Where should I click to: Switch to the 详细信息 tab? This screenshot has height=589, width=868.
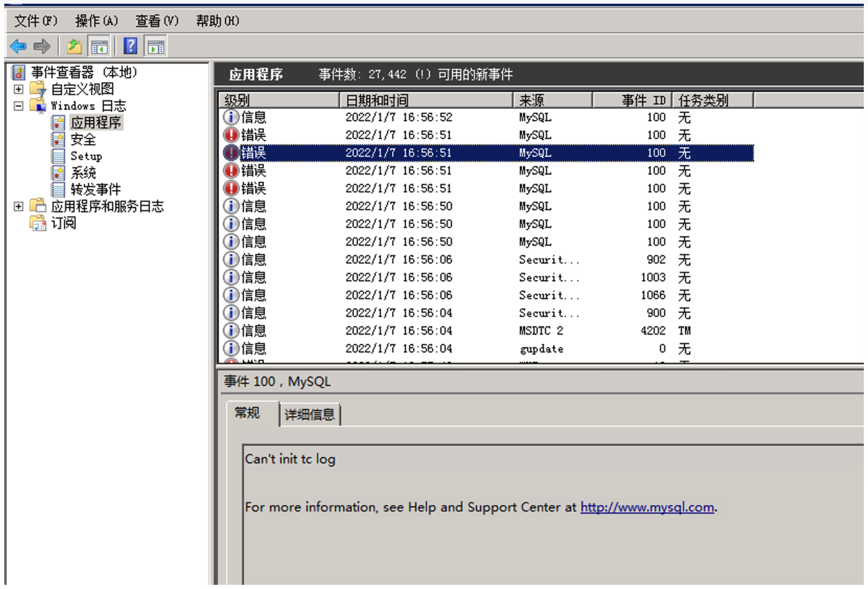[x=310, y=414]
